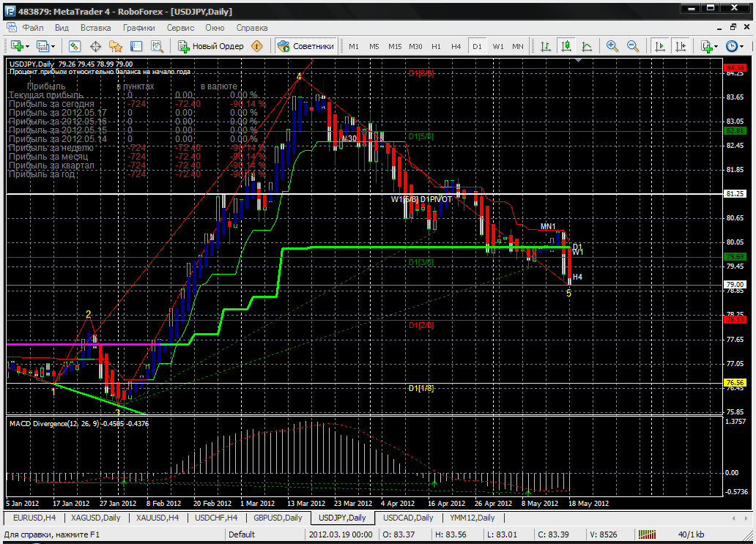
Task: Open the Графики menu
Action: point(139,28)
